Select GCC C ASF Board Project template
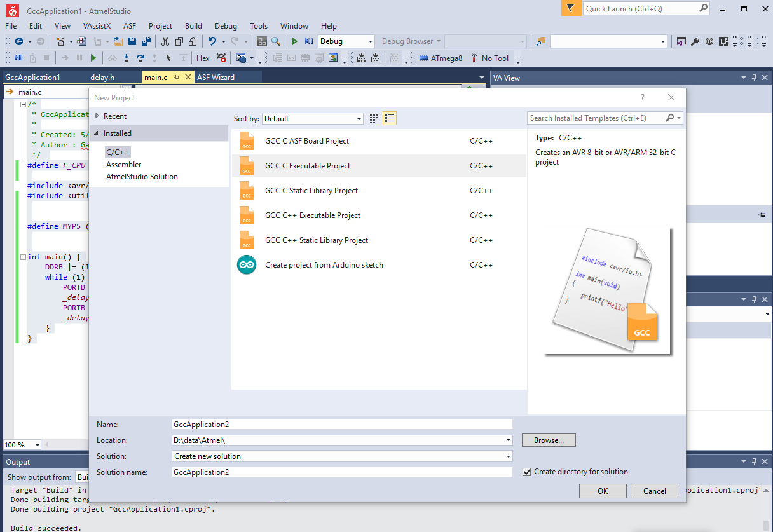 click(379, 141)
